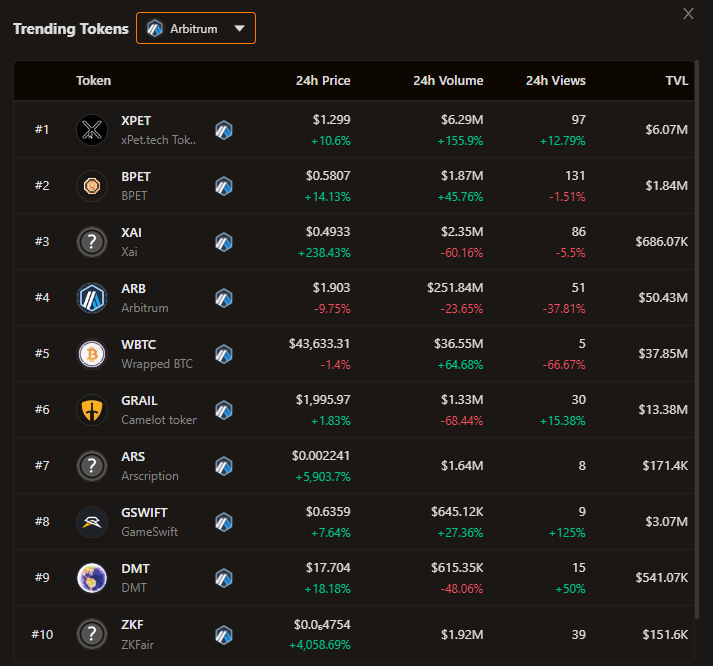Click the DMT globe token logo
Image resolution: width=713 pixels, height=666 pixels.
92,578
